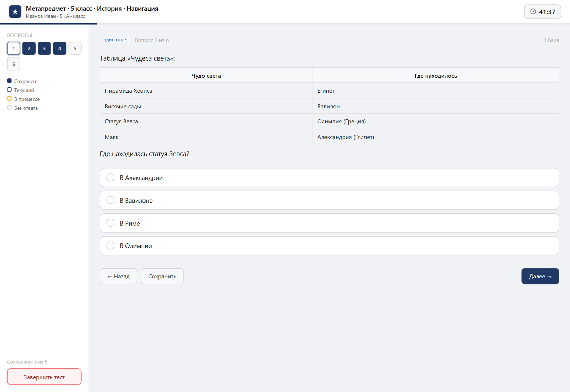Click the "1 балл" score label
Screen dimensions: 570x392
551,40
